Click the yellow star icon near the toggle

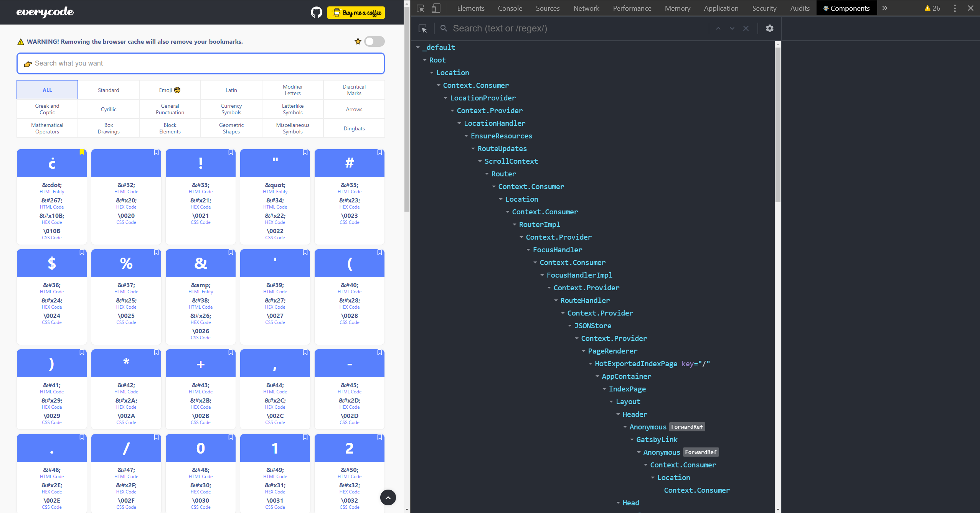pos(358,41)
